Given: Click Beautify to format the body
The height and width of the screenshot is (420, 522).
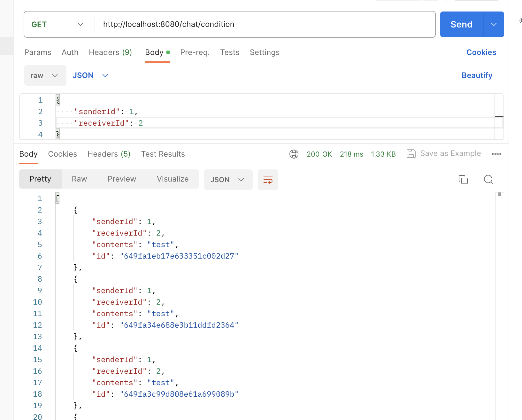Looking at the screenshot, I should (x=477, y=75).
